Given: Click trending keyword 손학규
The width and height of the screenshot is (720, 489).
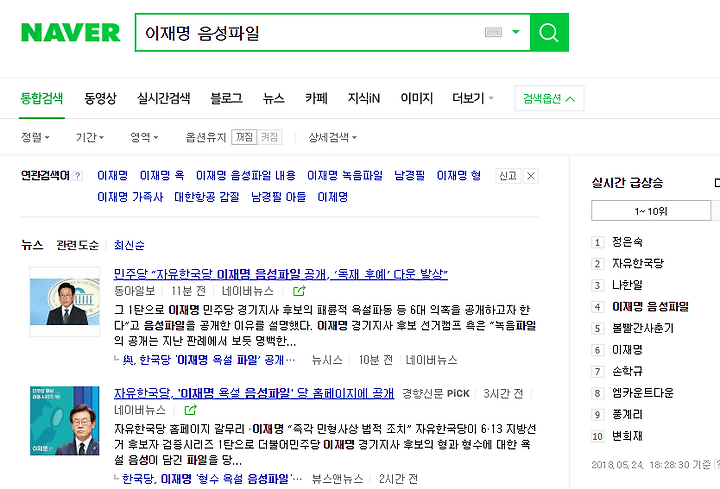Looking at the screenshot, I should point(627,371).
